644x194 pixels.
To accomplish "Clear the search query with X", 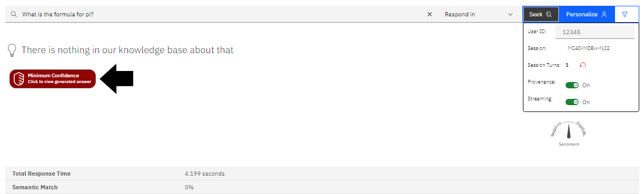I will pyautogui.click(x=429, y=15).
